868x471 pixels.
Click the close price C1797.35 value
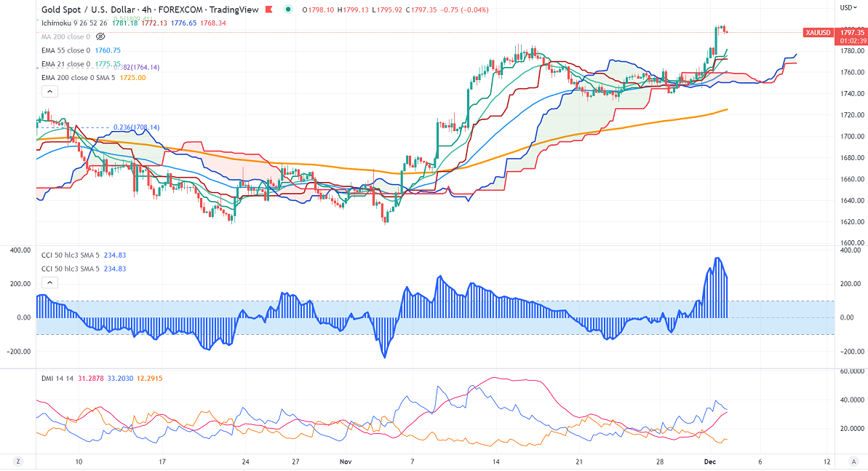click(423, 10)
